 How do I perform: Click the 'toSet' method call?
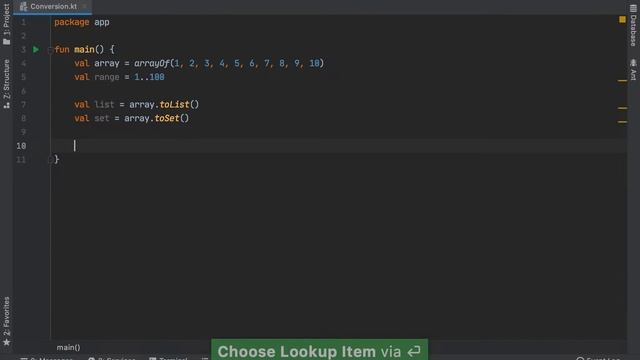pyautogui.click(x=167, y=118)
